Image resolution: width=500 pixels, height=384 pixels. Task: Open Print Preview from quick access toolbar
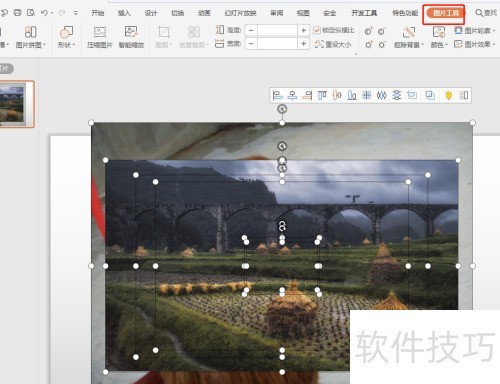pos(31,13)
